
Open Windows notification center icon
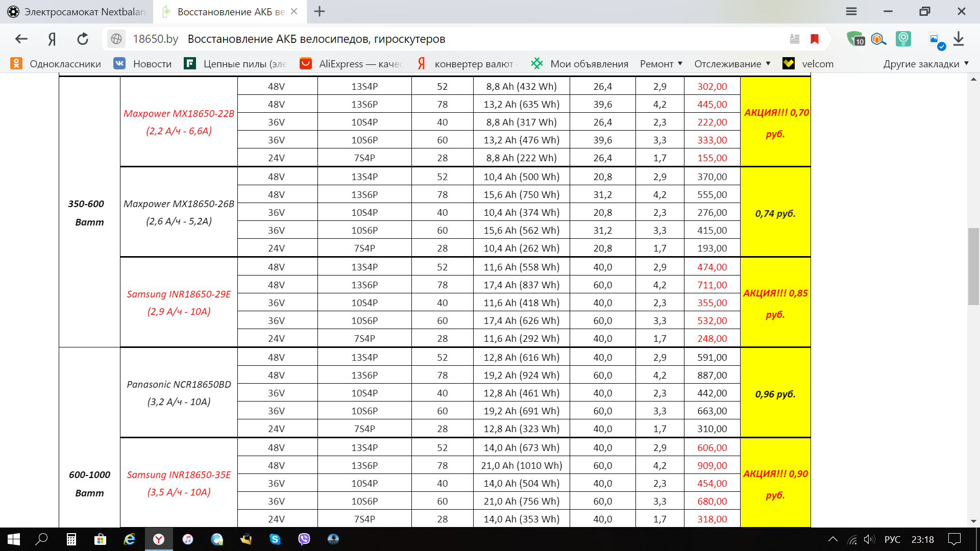coord(954,539)
